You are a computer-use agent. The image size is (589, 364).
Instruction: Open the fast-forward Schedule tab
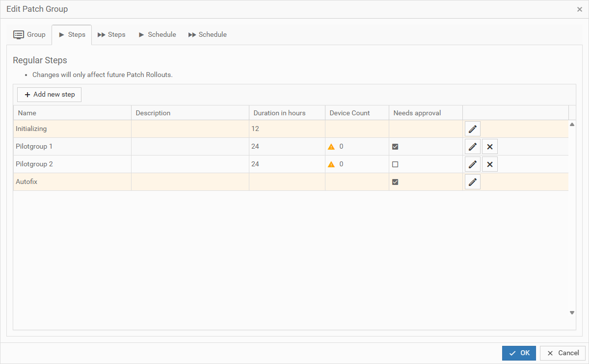tap(207, 35)
